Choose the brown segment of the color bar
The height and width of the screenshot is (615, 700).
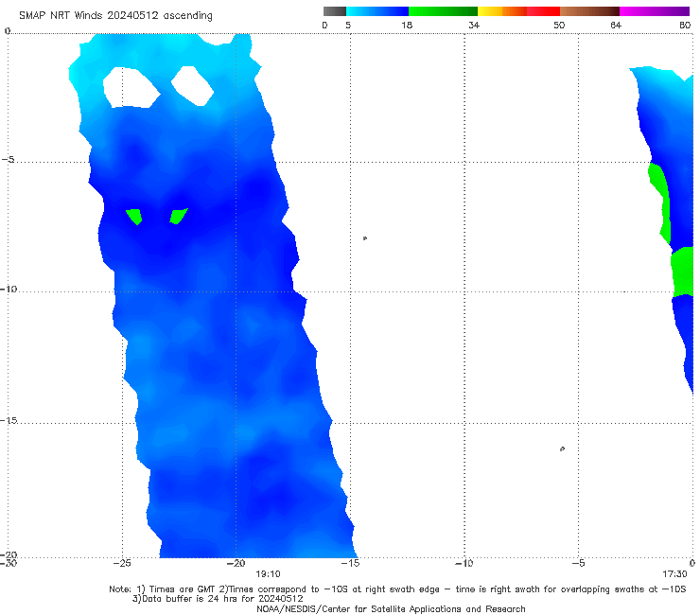pyautogui.click(x=589, y=11)
